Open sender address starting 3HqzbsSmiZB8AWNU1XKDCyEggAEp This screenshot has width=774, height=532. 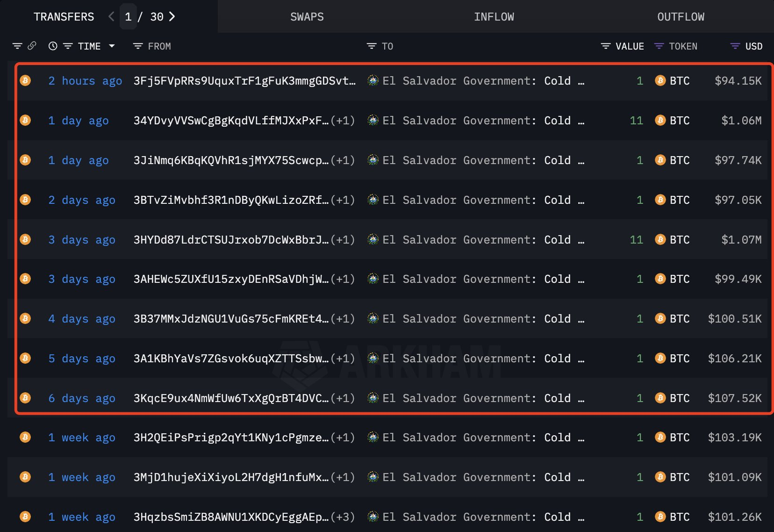pos(231,517)
